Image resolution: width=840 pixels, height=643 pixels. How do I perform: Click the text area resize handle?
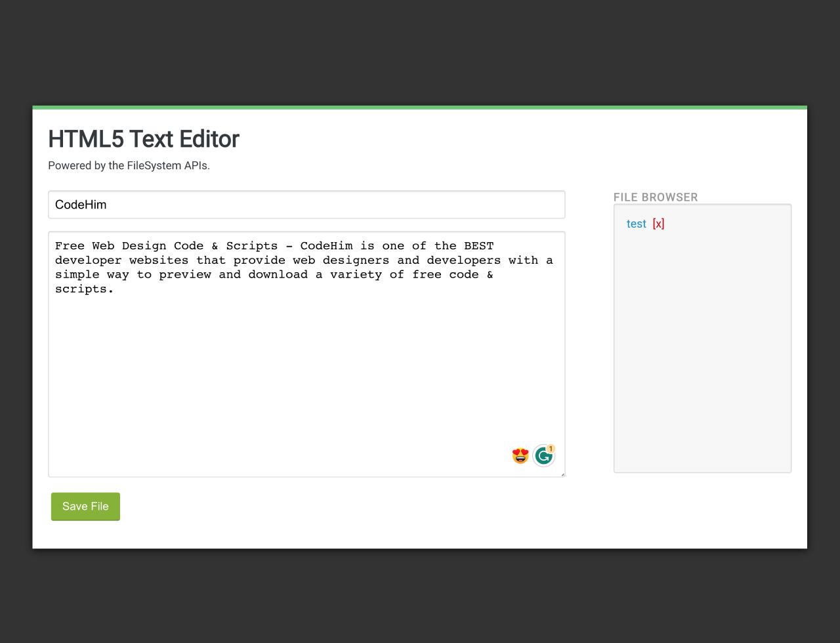[562, 474]
